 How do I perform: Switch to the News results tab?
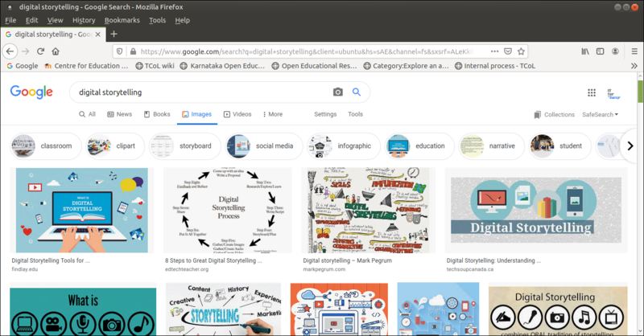click(119, 114)
